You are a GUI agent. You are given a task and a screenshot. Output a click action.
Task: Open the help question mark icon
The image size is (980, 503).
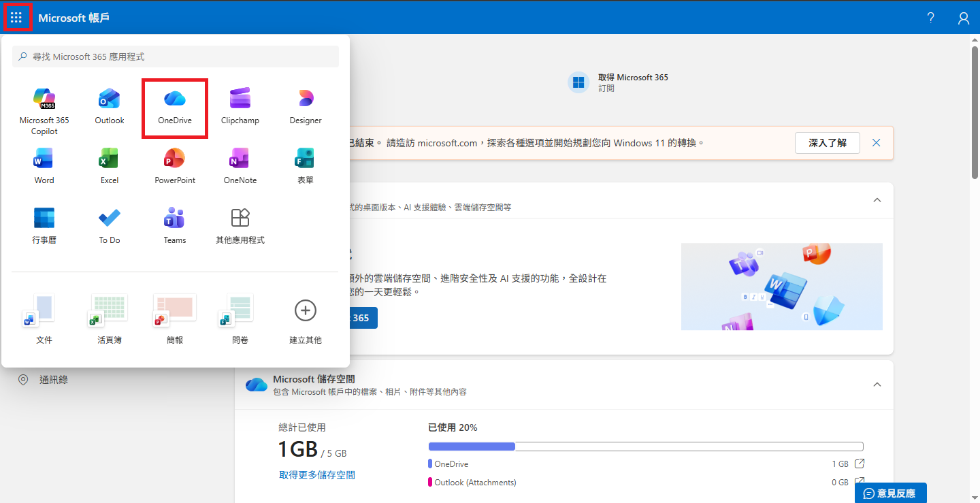[x=931, y=18]
